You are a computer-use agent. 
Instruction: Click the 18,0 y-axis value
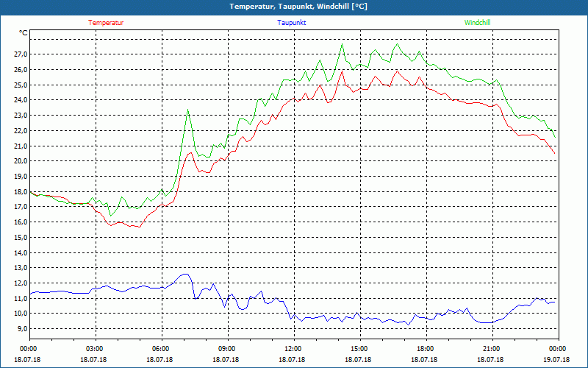click(x=21, y=192)
